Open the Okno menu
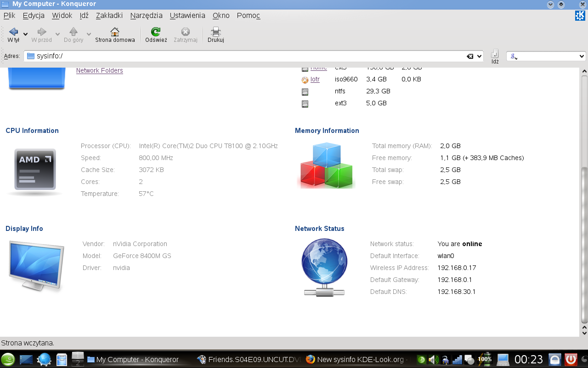Image resolution: width=588 pixels, height=368 pixels. point(221,15)
